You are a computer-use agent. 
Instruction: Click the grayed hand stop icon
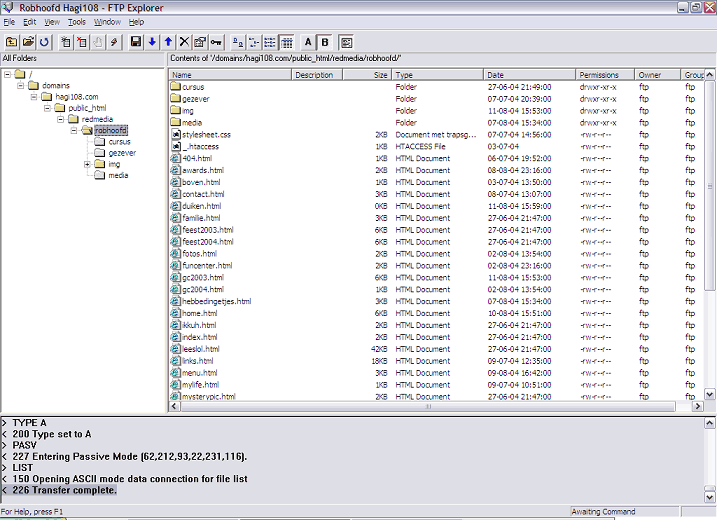point(98,43)
